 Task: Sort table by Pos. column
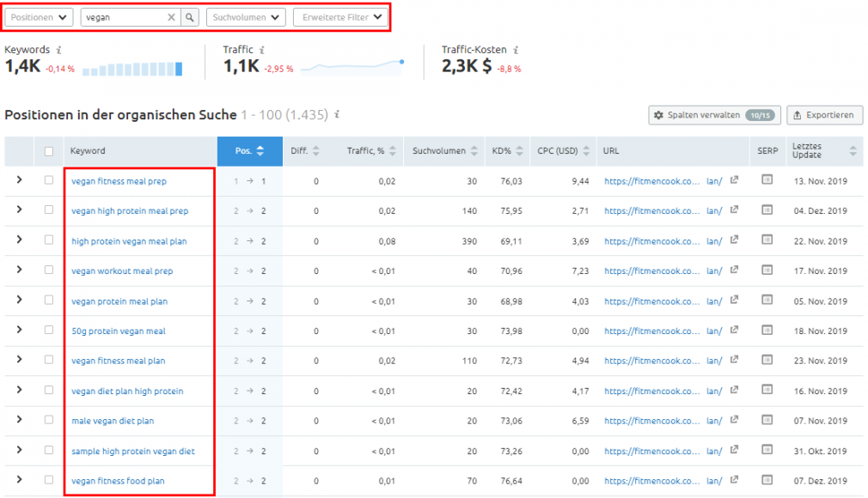(250, 151)
